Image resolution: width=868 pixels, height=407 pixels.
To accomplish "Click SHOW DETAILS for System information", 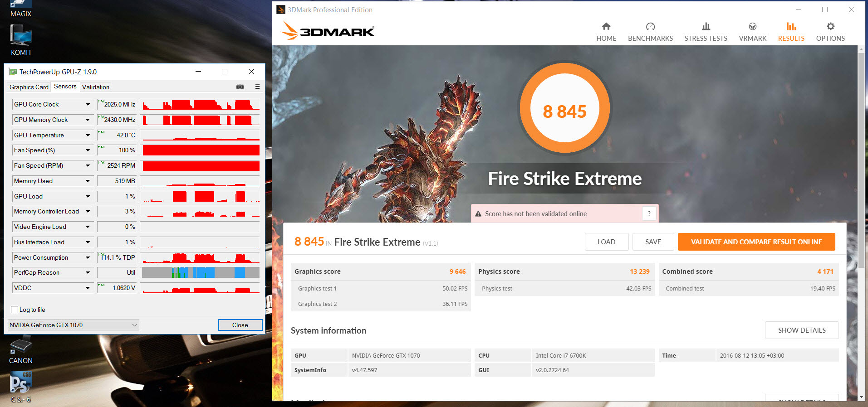I will tap(802, 330).
